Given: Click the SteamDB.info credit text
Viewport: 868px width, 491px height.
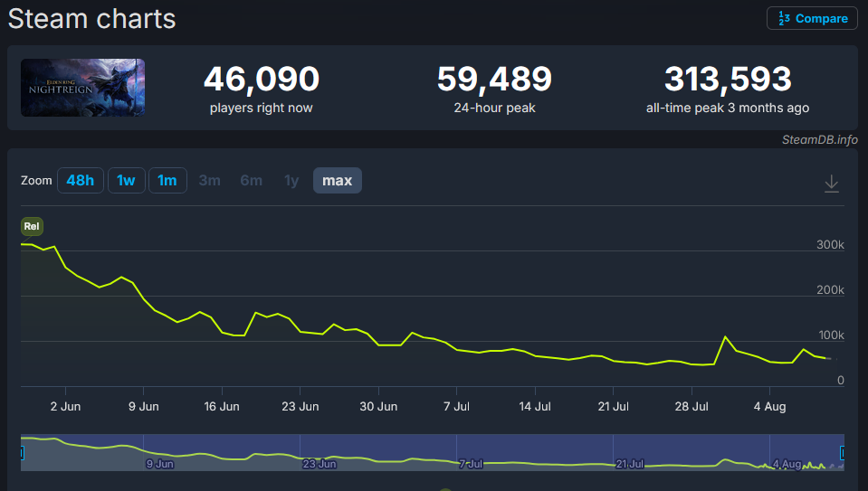Looking at the screenshot, I should click(820, 140).
